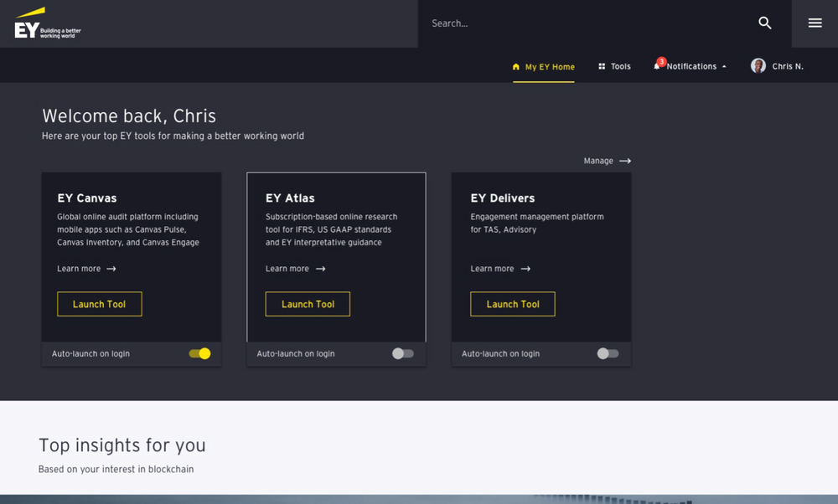Click the search magnifier icon

click(x=764, y=23)
